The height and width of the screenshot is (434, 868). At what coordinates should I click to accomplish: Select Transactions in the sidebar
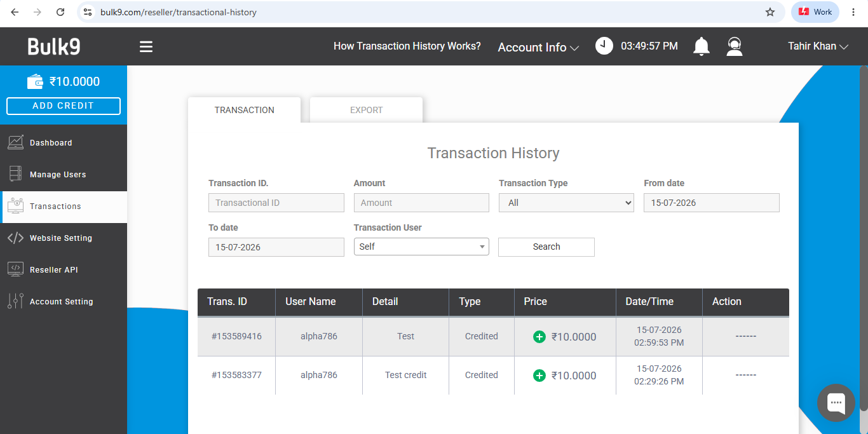pos(64,207)
